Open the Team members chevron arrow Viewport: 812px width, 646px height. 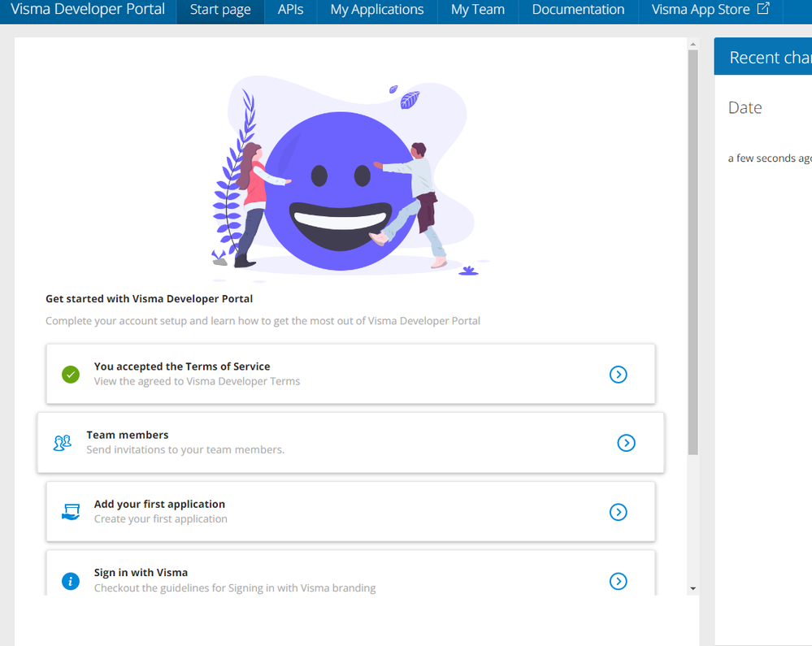[x=626, y=443]
